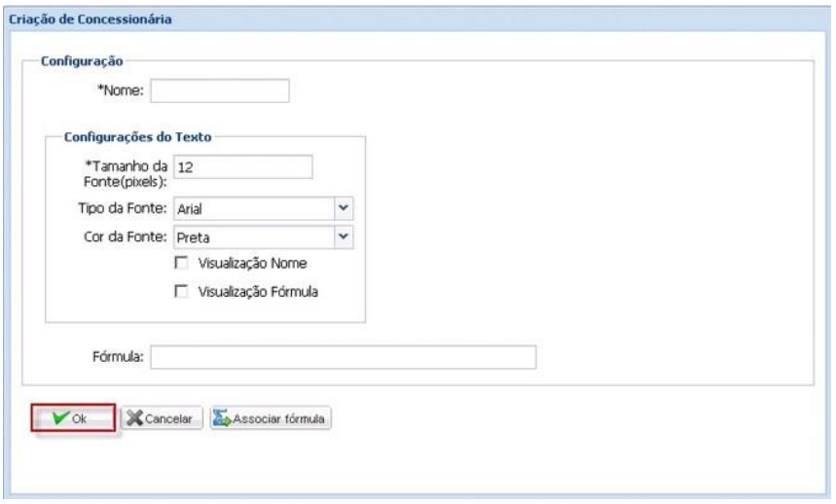Expand the Tipo da Fonte dropdown arrow
Viewport: 836px width, 504px height.
click(342, 208)
